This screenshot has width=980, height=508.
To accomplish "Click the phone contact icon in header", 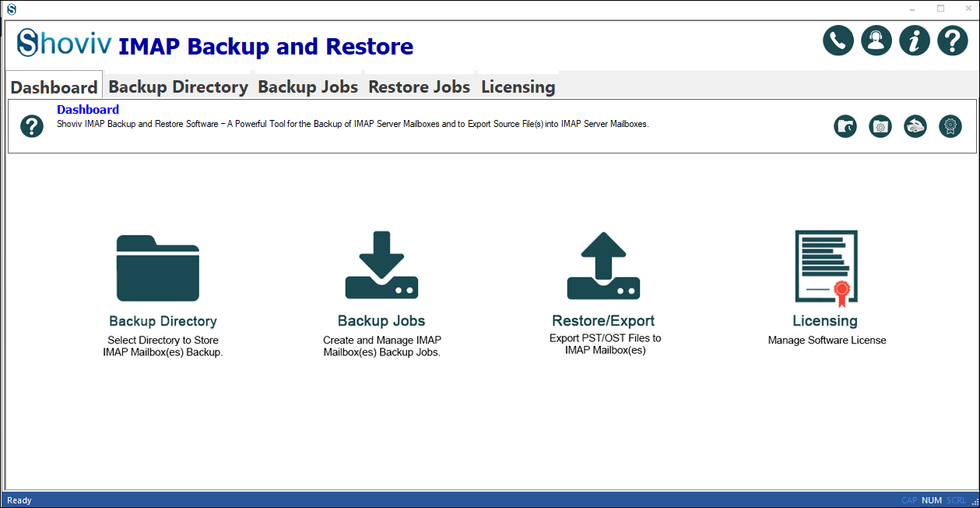I will (838, 41).
